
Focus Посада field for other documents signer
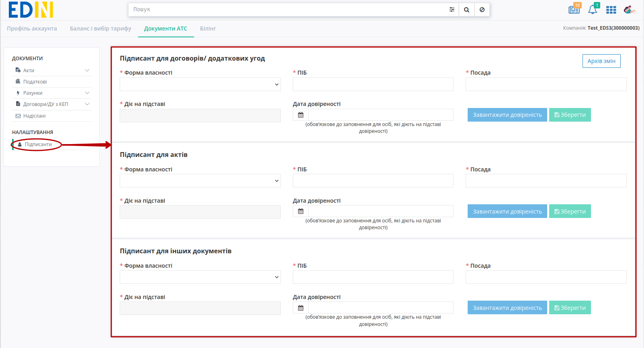pyautogui.click(x=546, y=277)
